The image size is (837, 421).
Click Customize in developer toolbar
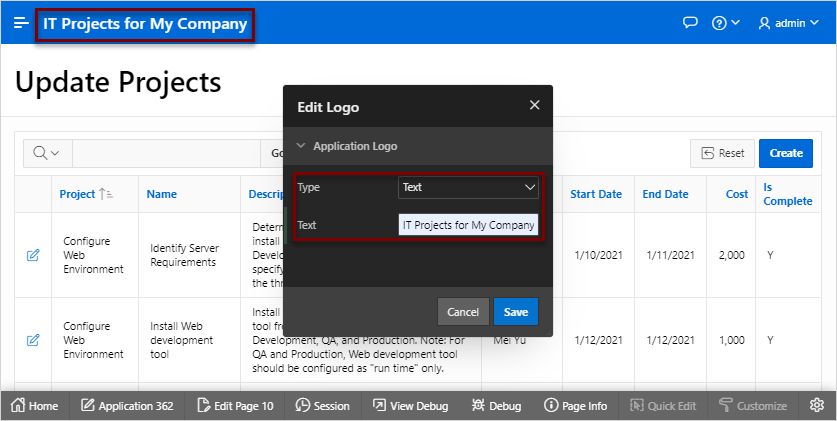click(x=753, y=406)
